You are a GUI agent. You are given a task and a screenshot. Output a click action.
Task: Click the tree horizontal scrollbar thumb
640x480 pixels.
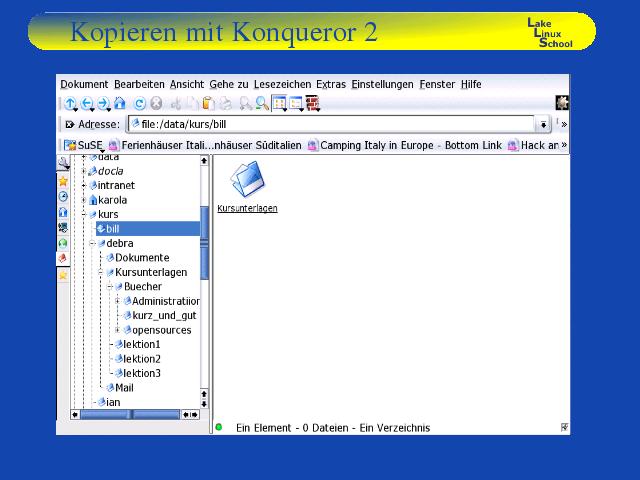click(x=130, y=415)
